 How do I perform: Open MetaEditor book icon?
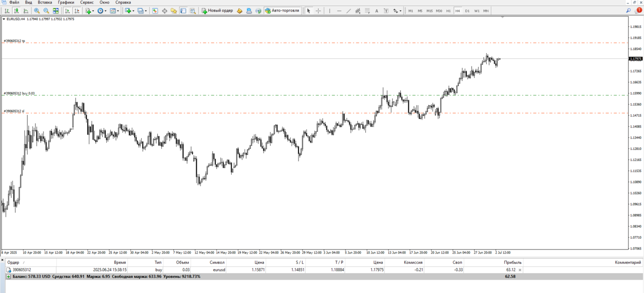[240, 10]
